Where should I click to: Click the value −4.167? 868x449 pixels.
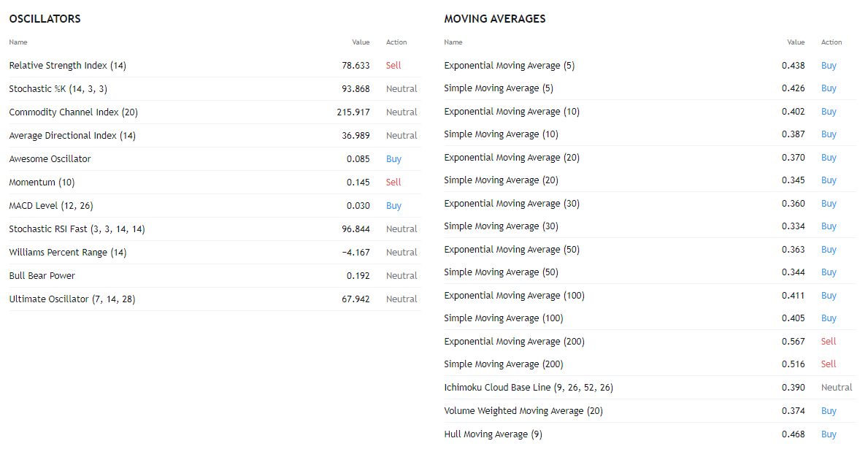356,252
